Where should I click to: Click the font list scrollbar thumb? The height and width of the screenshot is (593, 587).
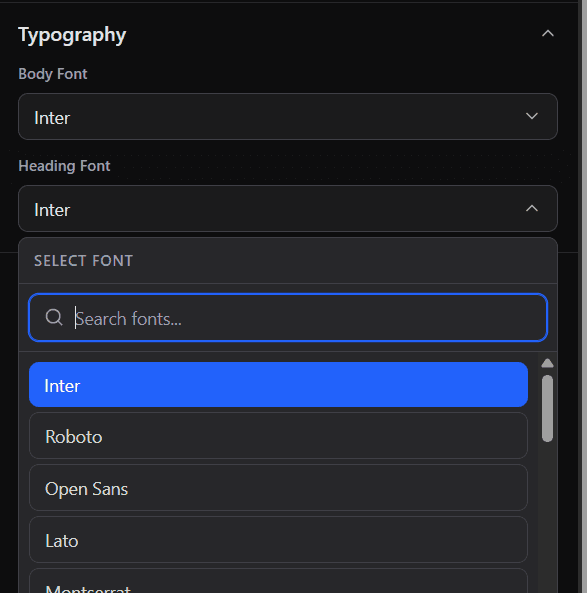pos(547,408)
